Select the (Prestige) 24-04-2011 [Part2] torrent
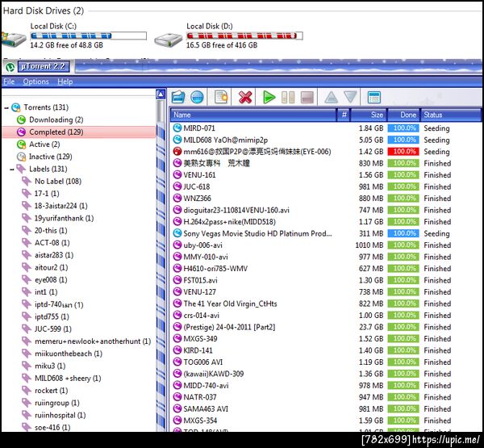The width and height of the screenshot is (484, 448). (326, 327)
